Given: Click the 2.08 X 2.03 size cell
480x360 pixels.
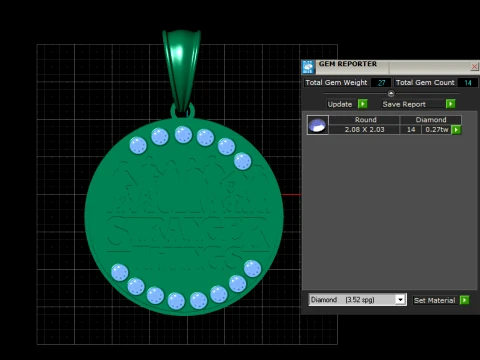Looking at the screenshot, I should click(x=364, y=130).
